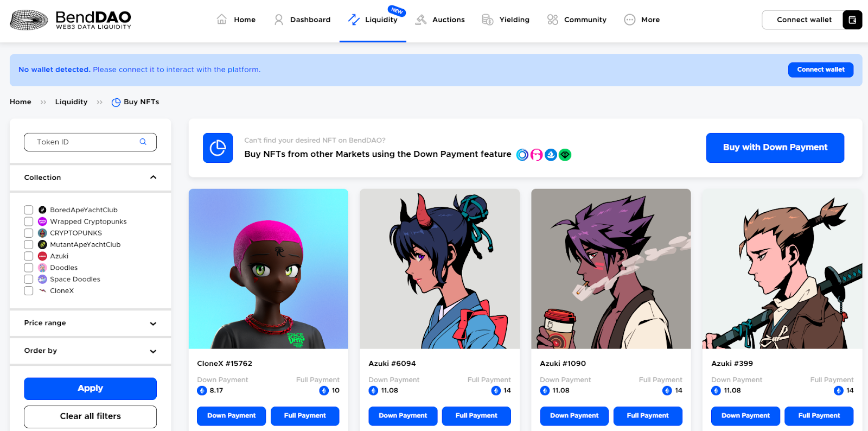This screenshot has width=868, height=431.
Task: Click the Dashboard person icon
Action: point(279,20)
